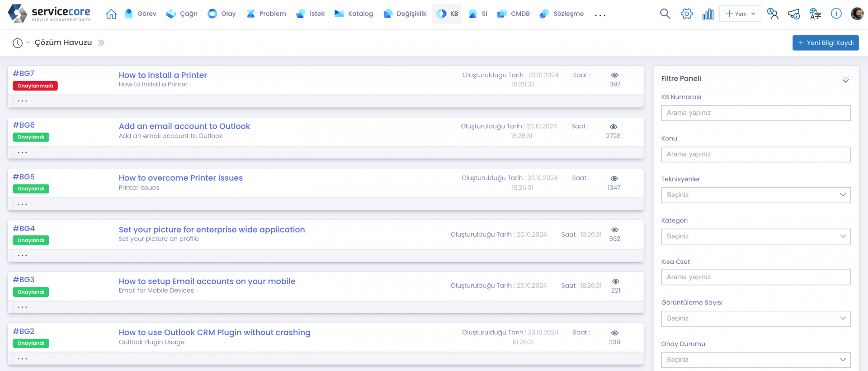Open the Kategori dropdown

point(755,236)
